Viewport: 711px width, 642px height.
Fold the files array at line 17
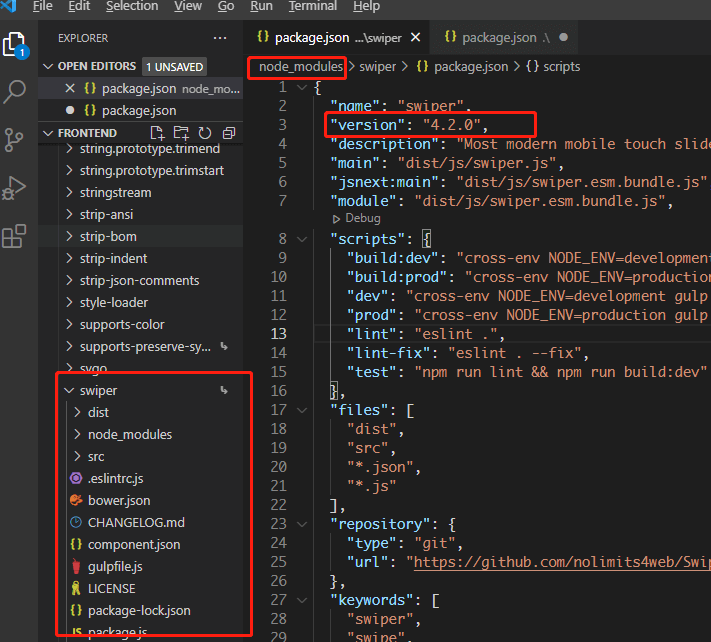[x=302, y=410]
